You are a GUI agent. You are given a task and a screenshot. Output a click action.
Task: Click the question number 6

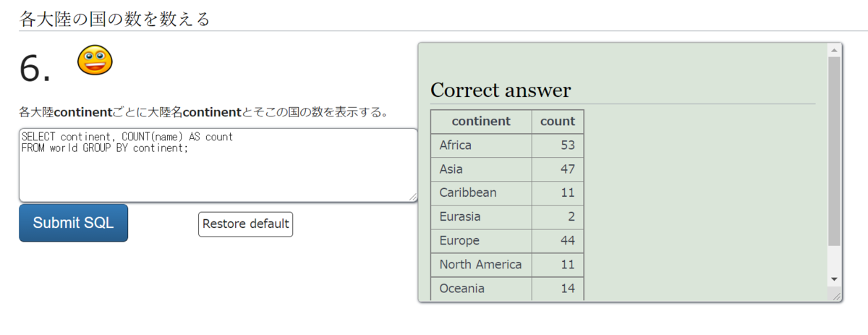point(35,69)
